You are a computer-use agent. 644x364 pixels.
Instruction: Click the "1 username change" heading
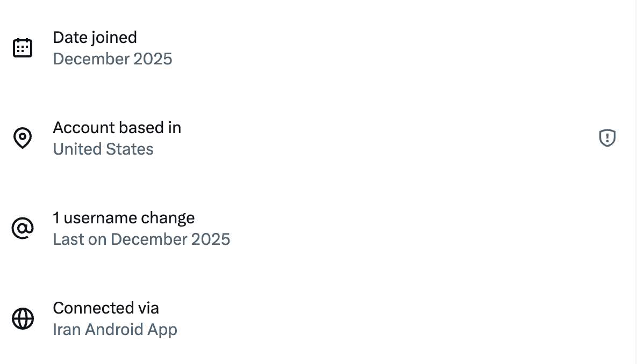124,218
